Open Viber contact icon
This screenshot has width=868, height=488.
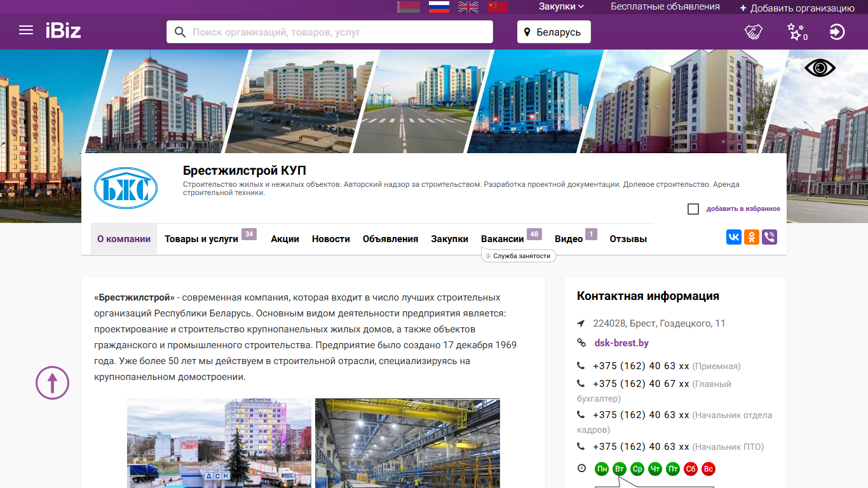click(x=770, y=238)
